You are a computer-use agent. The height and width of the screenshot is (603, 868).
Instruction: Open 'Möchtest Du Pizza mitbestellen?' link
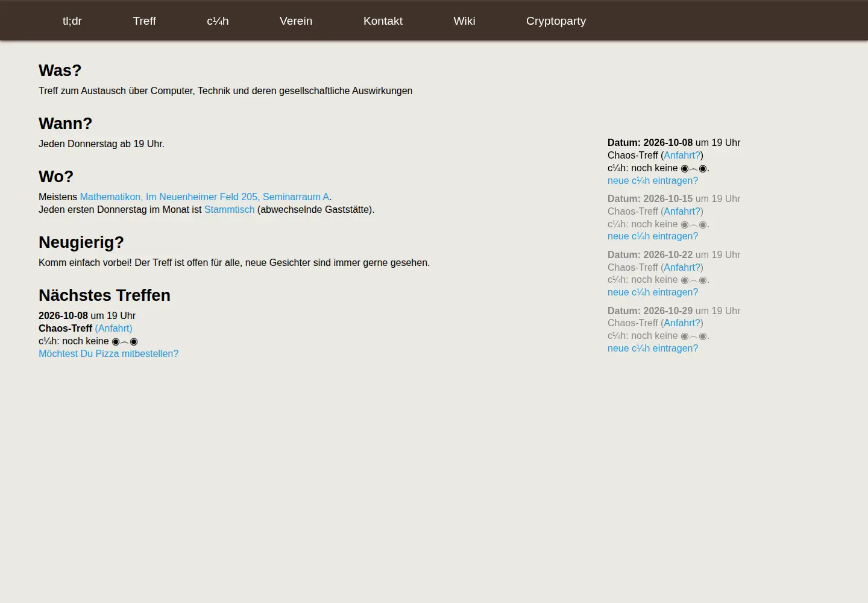tap(108, 354)
